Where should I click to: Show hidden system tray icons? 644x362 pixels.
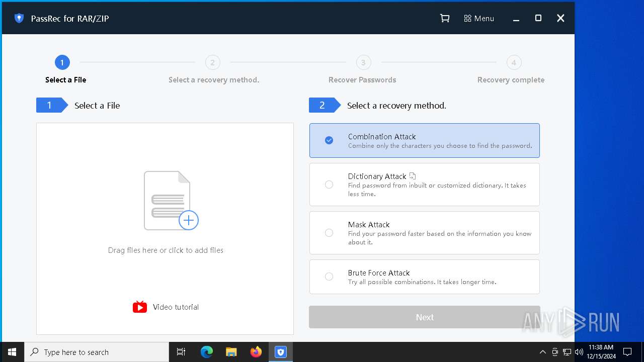click(x=542, y=352)
